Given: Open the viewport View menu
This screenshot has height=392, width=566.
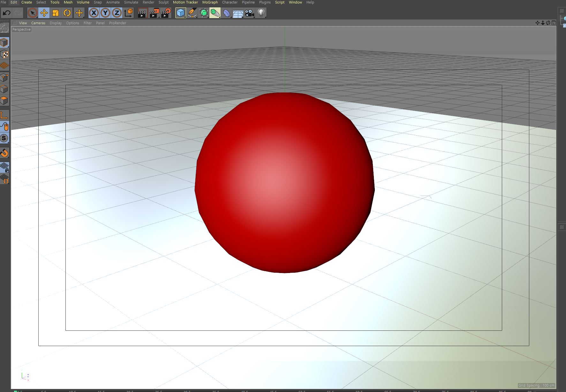Looking at the screenshot, I should (x=23, y=23).
